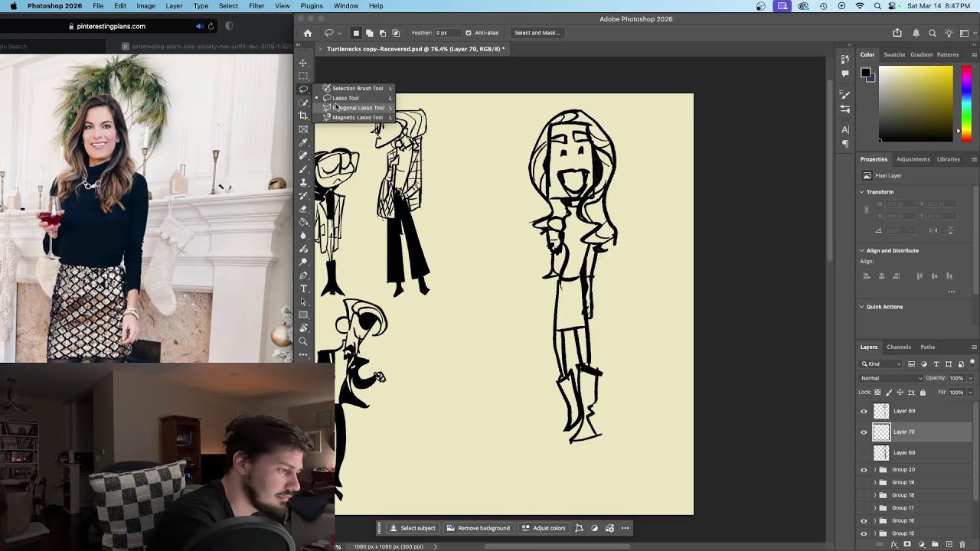The width and height of the screenshot is (980, 551).
Task: Open the lasso tool preset picker
Action: coord(332,33)
